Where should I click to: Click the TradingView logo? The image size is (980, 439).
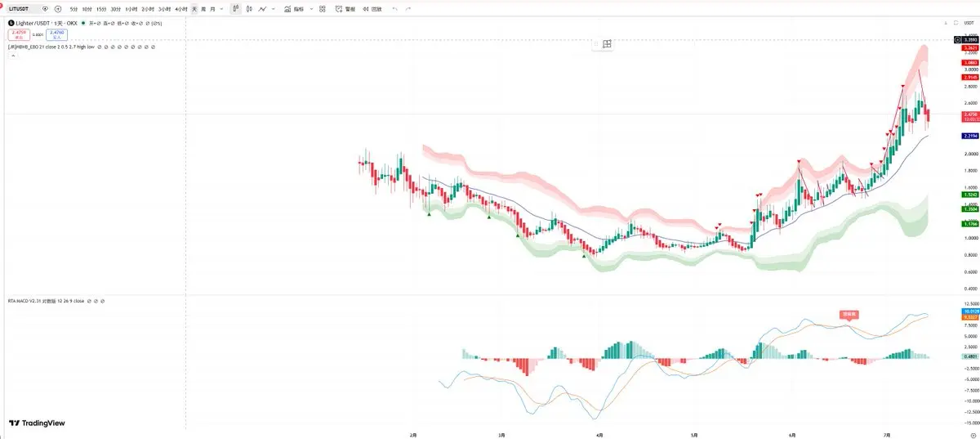(x=37, y=423)
